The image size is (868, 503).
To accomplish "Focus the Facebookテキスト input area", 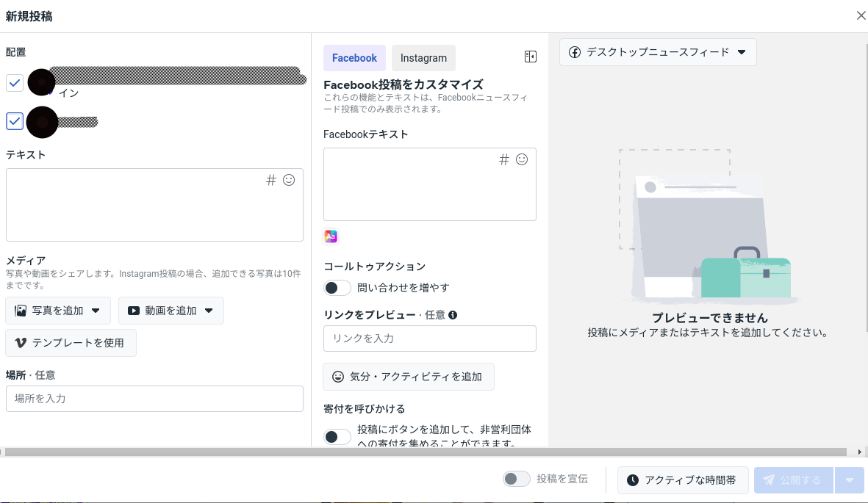I will (x=429, y=184).
